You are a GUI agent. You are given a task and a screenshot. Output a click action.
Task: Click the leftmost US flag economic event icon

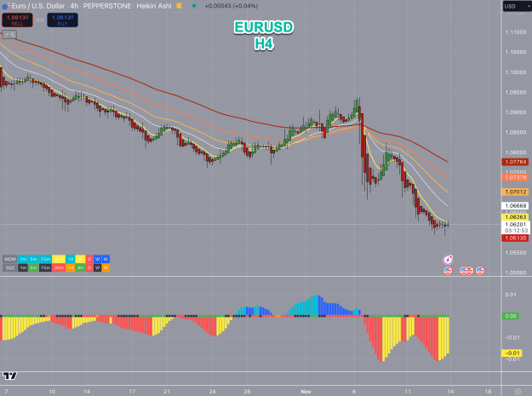pos(448,271)
